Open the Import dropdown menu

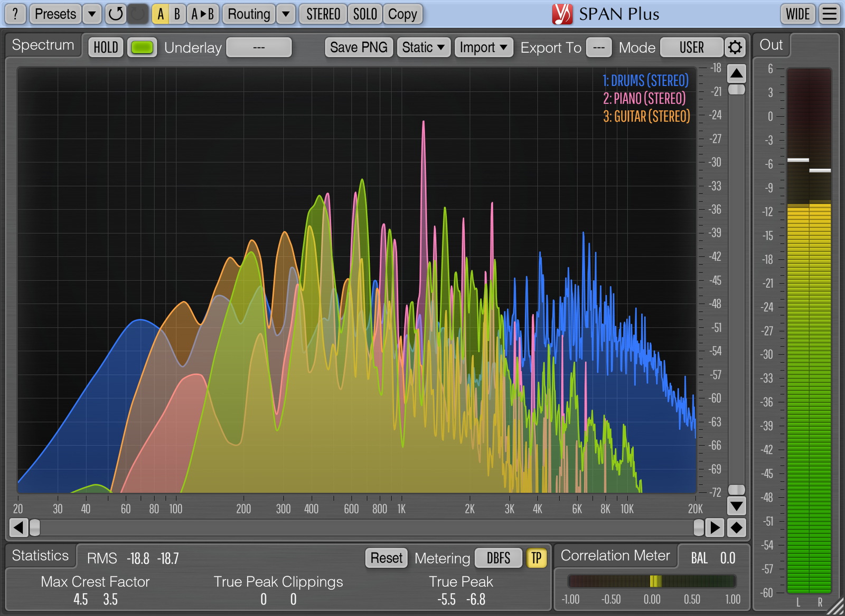point(483,48)
